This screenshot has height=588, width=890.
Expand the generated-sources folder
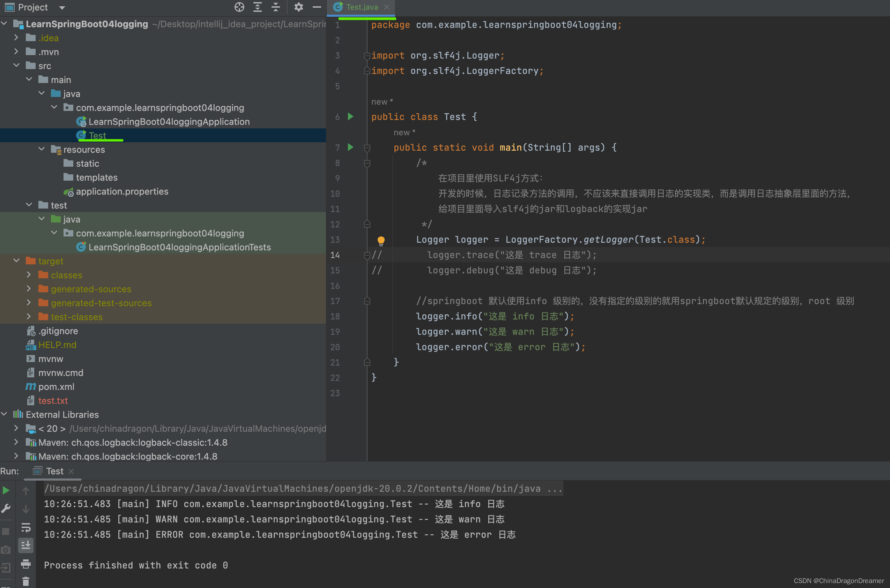click(x=29, y=288)
